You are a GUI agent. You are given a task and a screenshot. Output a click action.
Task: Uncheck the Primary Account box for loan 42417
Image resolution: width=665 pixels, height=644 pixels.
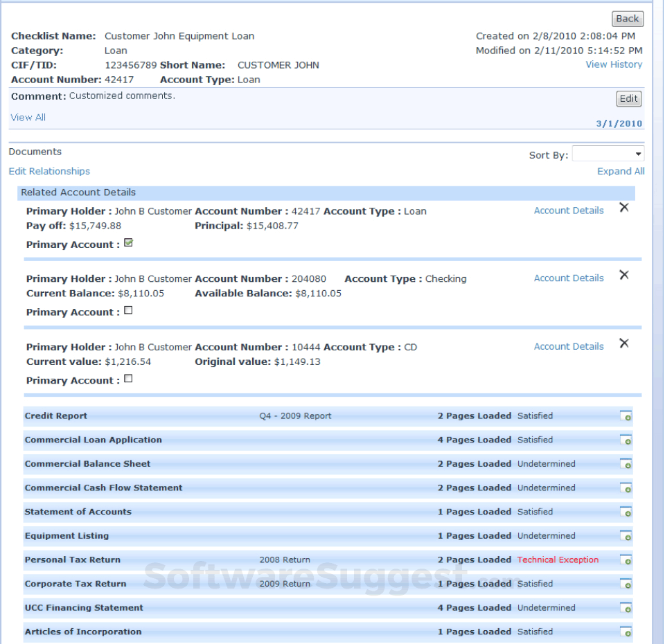coord(128,242)
